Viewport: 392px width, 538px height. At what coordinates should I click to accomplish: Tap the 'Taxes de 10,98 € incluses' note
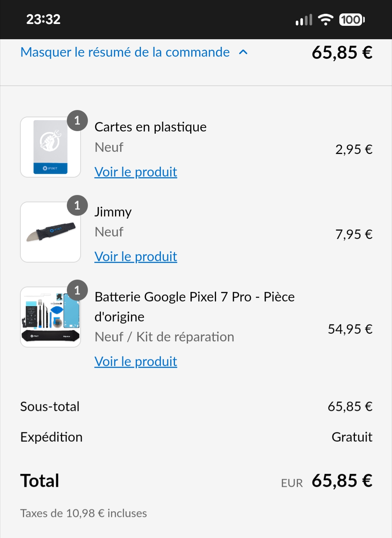click(83, 513)
